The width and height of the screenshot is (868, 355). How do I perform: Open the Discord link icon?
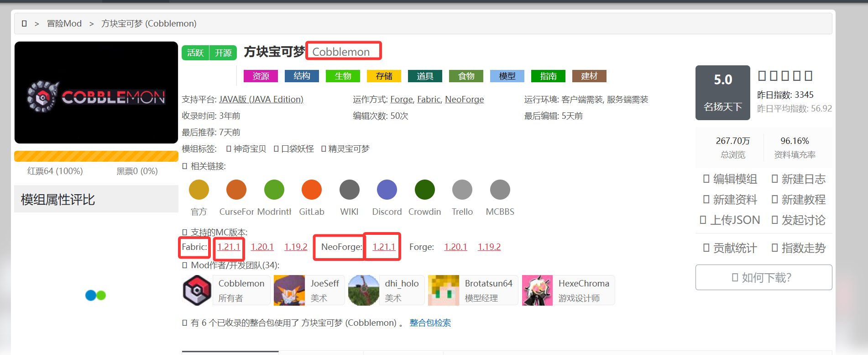click(387, 190)
